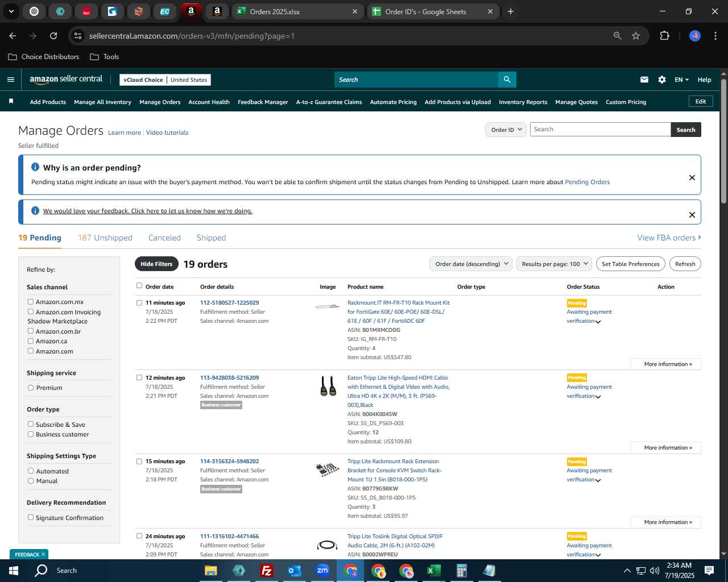The image size is (728, 582).
Task: Check the Subscribe & Save order type
Action: tap(31, 424)
